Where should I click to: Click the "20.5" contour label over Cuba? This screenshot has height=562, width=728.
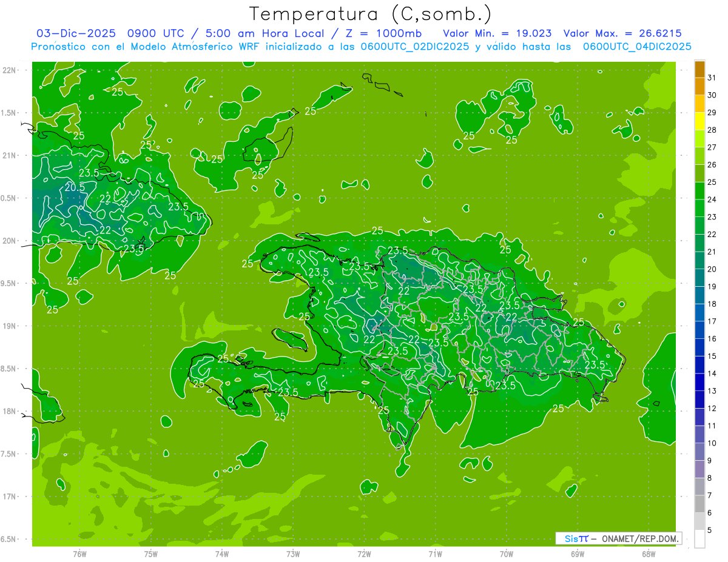(75, 188)
